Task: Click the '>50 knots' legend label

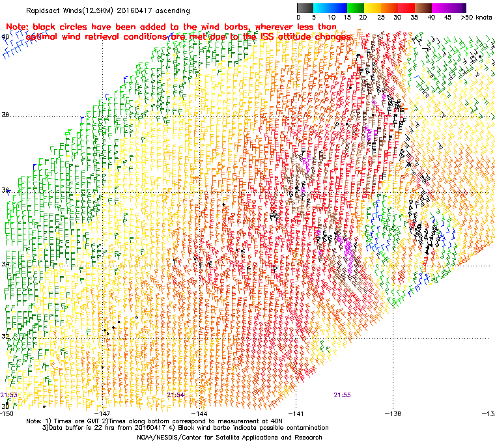Action: tap(476, 18)
